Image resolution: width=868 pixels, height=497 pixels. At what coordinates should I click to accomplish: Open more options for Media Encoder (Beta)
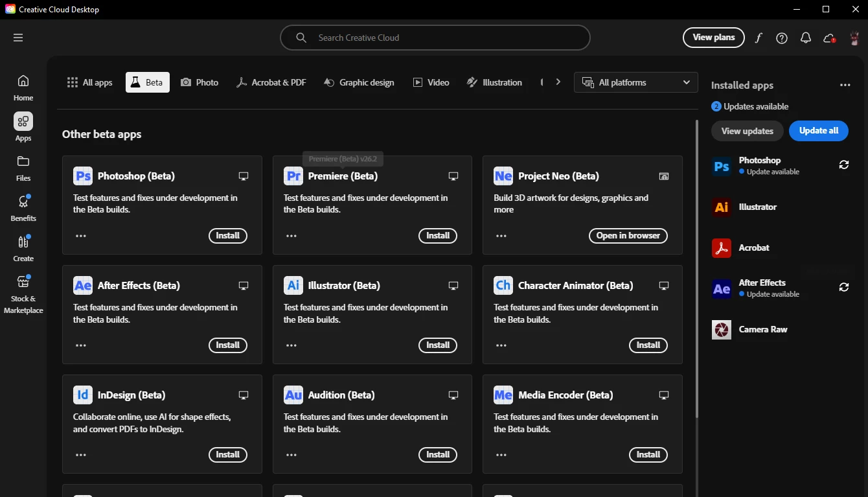(x=501, y=455)
